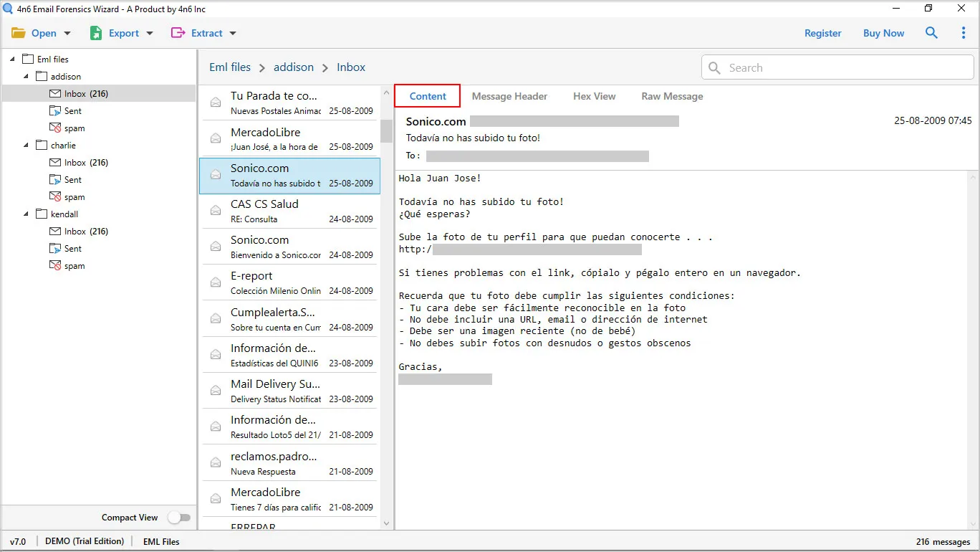Tick the addison folder checkbox
Image resolution: width=980 pixels, height=552 pixels.
42,77
